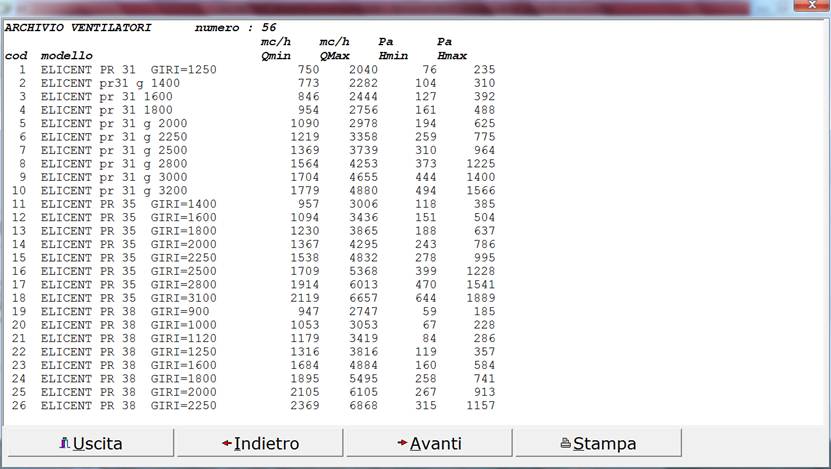Click Hmin value 644
Viewport: 831px width, 469px height.
[x=426, y=298]
